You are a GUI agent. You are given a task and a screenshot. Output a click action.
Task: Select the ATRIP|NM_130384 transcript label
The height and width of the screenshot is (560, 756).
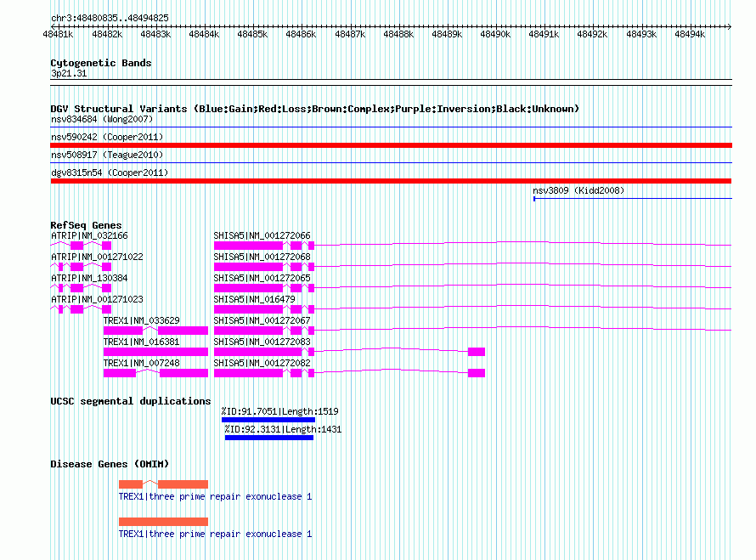click(89, 279)
